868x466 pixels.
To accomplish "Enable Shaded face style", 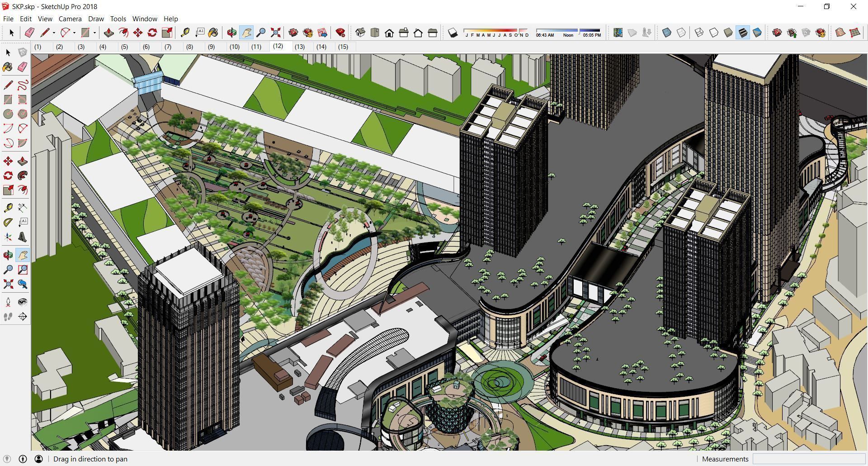I will (x=728, y=33).
